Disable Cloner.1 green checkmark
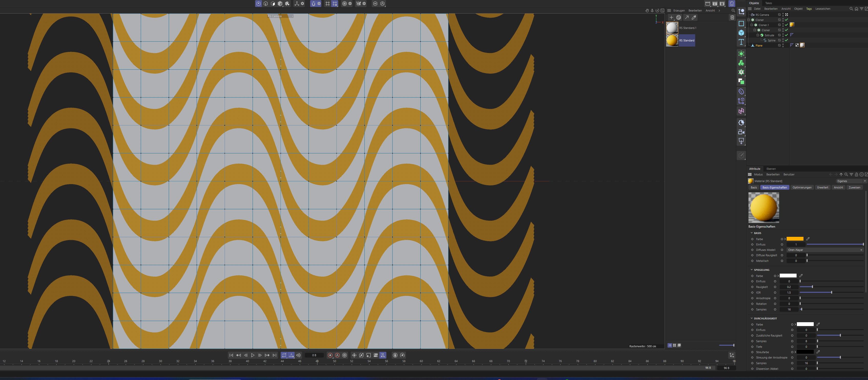 786,25
